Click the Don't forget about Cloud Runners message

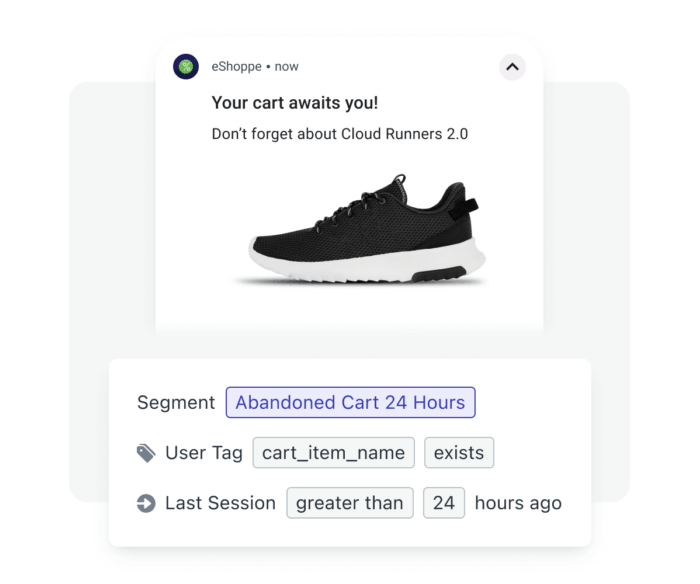(x=340, y=133)
